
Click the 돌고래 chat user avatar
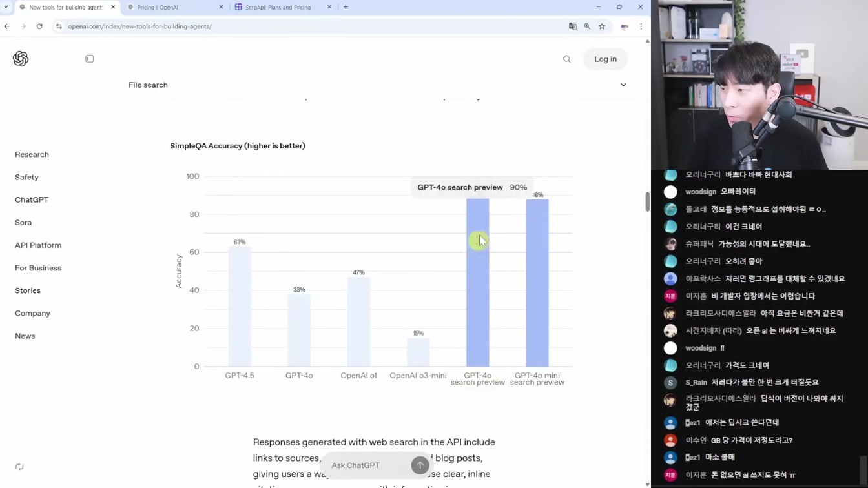point(670,209)
